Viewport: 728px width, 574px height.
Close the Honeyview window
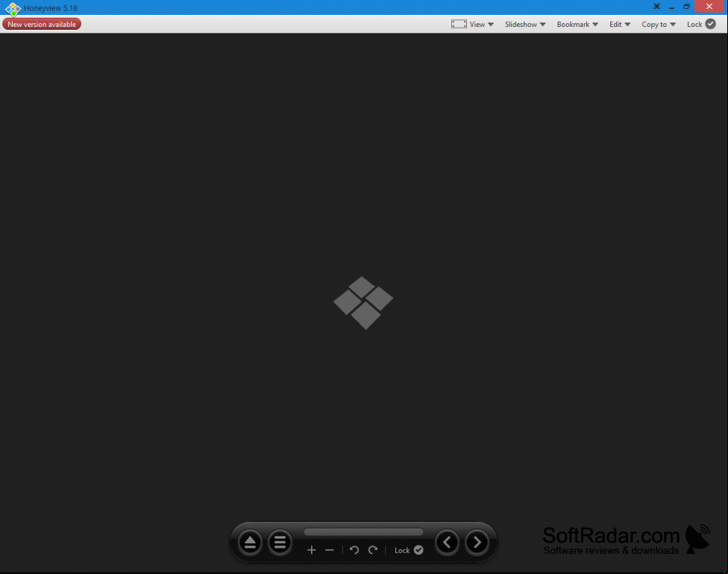[709, 7]
